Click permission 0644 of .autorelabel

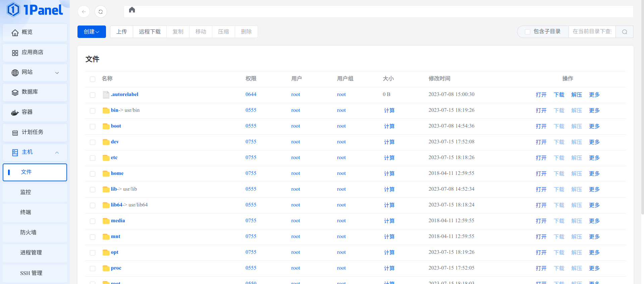pos(251,94)
